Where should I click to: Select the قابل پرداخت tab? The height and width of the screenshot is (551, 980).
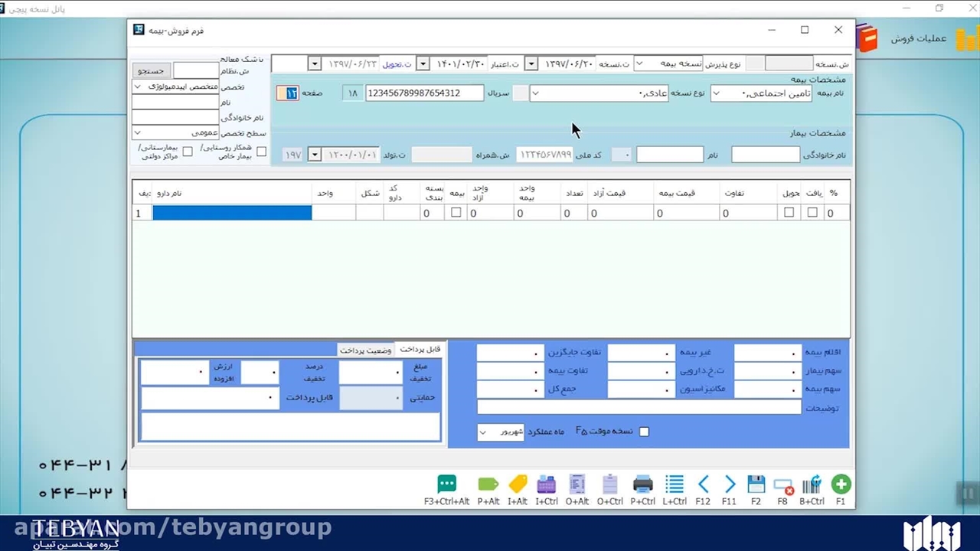[420, 349]
